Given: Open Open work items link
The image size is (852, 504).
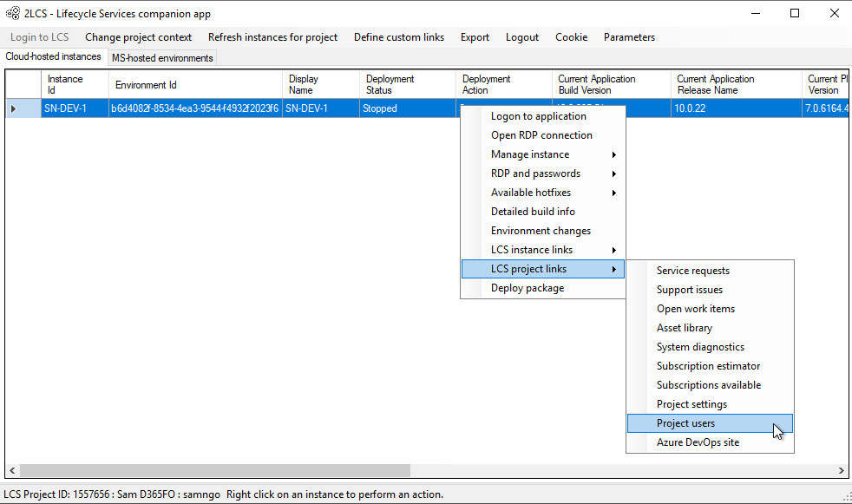Looking at the screenshot, I should click(710, 309).
